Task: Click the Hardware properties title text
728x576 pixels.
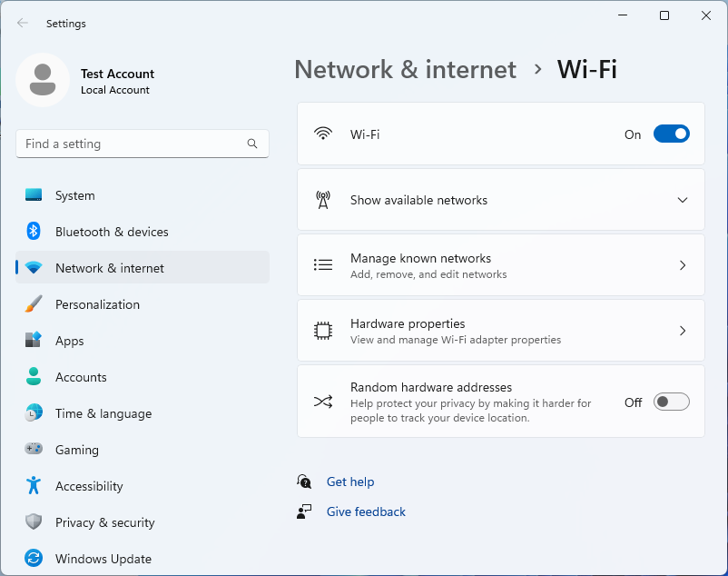Action: [408, 323]
